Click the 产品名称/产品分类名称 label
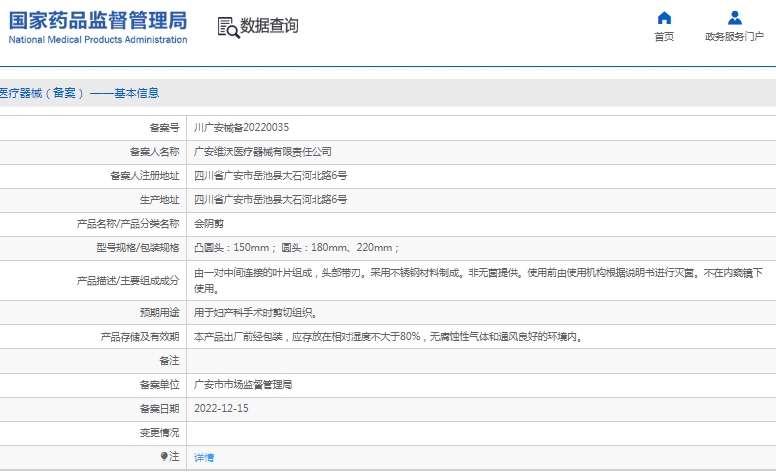The height and width of the screenshot is (475, 776). pyautogui.click(x=128, y=224)
